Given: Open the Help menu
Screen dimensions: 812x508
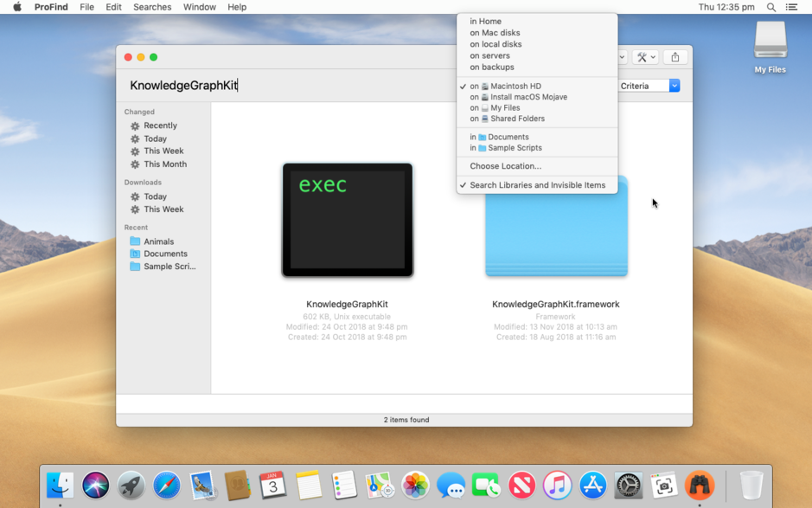Looking at the screenshot, I should [x=237, y=7].
